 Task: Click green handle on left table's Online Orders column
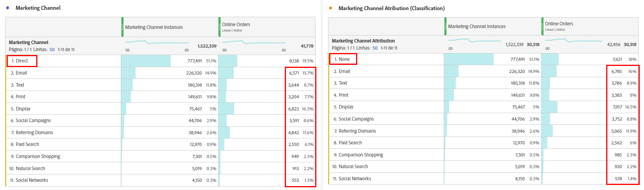[219, 27]
